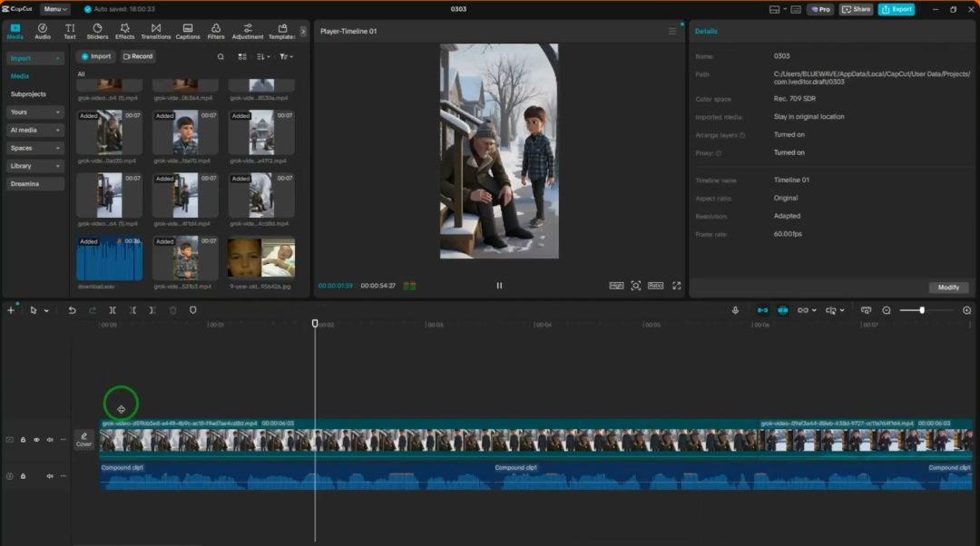Click the Export button
The image size is (980, 546).
pyautogui.click(x=896, y=9)
